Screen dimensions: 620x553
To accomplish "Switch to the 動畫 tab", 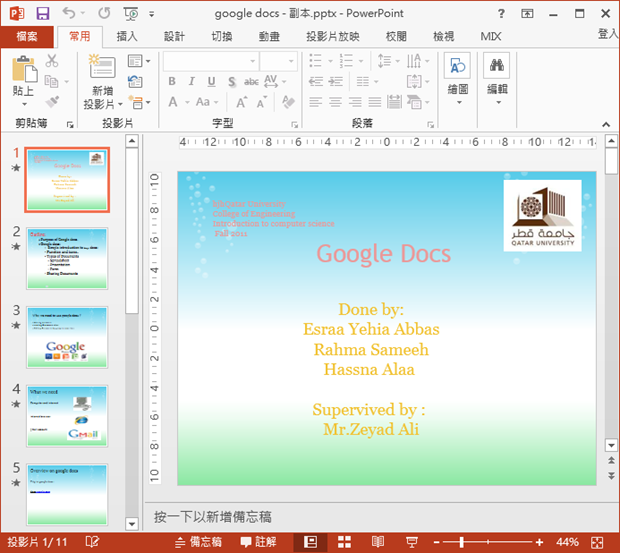I will [x=269, y=37].
